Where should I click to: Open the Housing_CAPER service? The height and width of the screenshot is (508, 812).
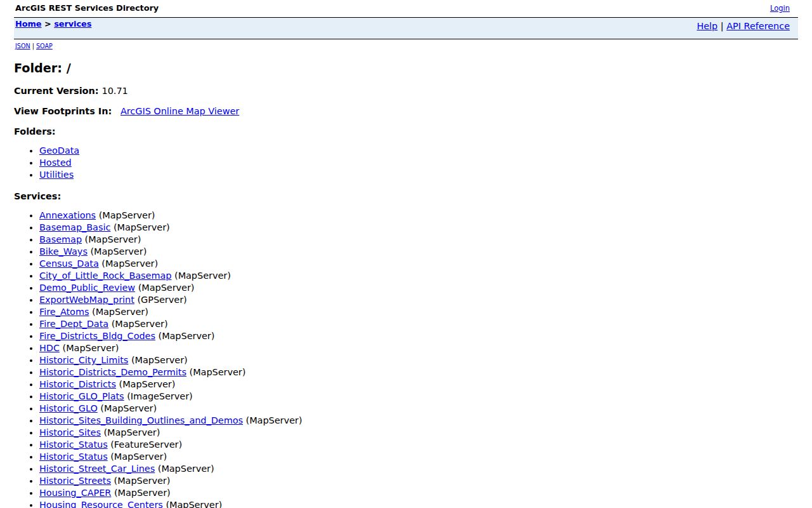75,493
